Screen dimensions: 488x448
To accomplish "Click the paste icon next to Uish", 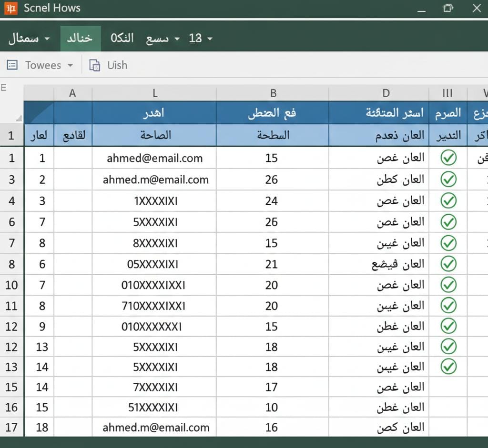I will pyautogui.click(x=93, y=65).
